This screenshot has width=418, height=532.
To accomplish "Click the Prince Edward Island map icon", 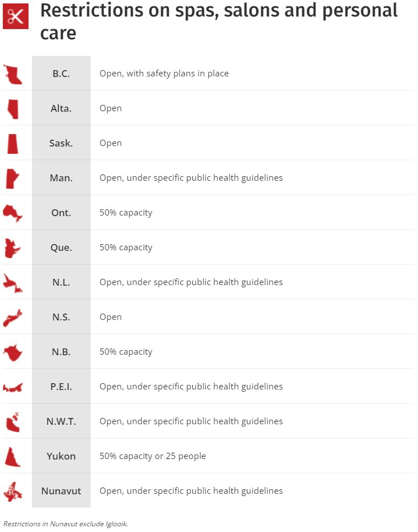I will coord(13,388).
